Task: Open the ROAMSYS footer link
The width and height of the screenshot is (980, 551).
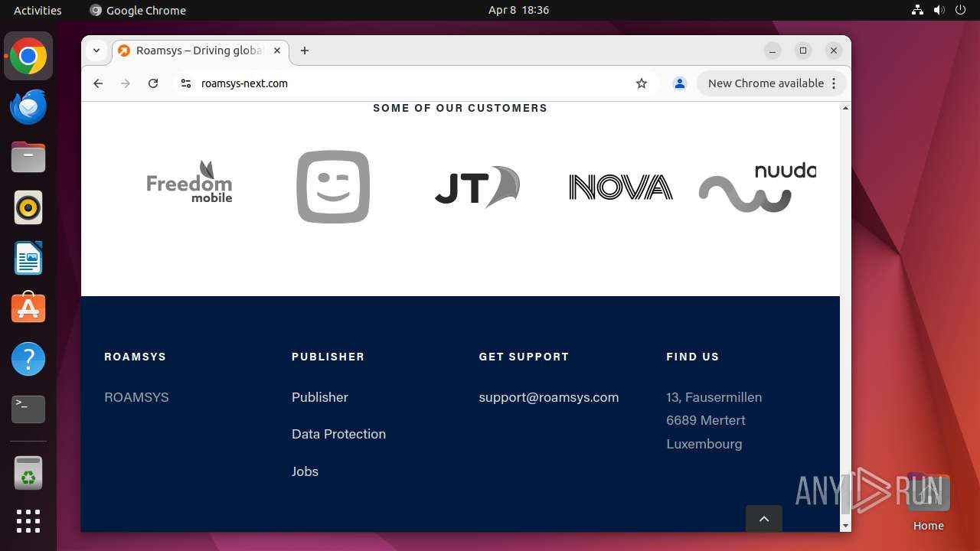Action: pos(136,397)
